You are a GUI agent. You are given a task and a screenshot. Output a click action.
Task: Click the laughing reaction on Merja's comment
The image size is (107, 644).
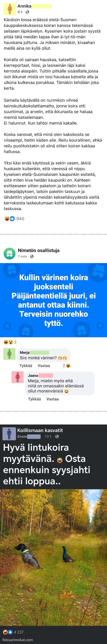point(68,366)
